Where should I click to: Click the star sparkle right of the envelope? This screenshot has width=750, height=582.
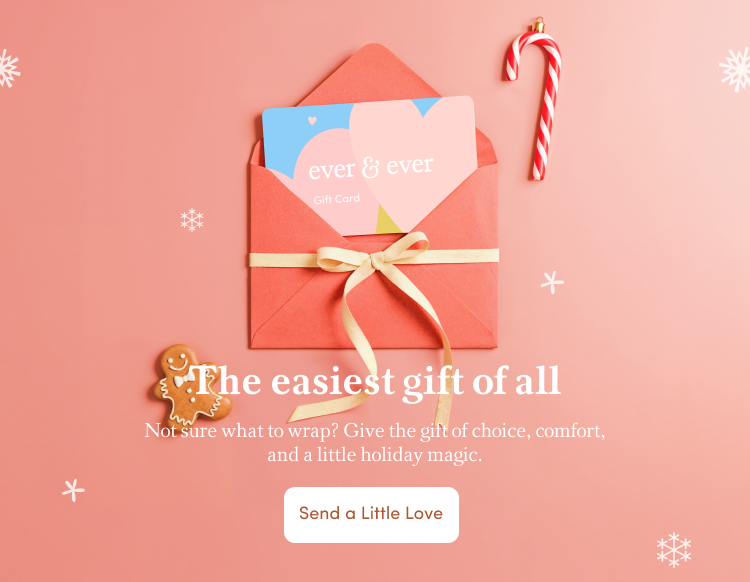(552, 282)
